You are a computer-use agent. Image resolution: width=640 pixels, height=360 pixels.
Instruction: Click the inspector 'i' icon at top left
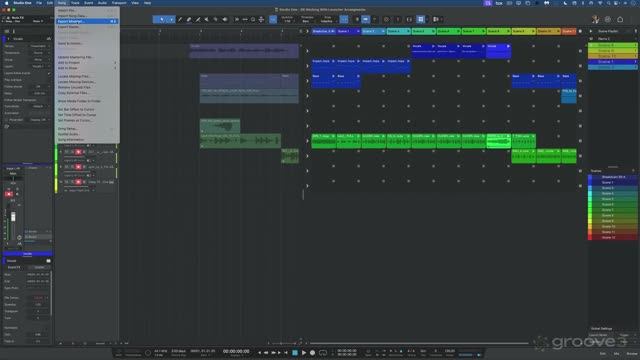[14, 31]
